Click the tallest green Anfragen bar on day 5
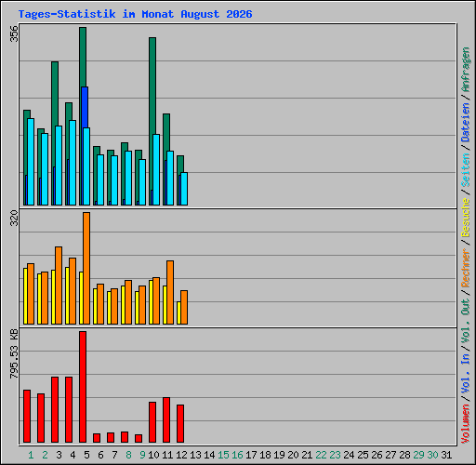Screen dimensions: 476x465 tap(83, 57)
